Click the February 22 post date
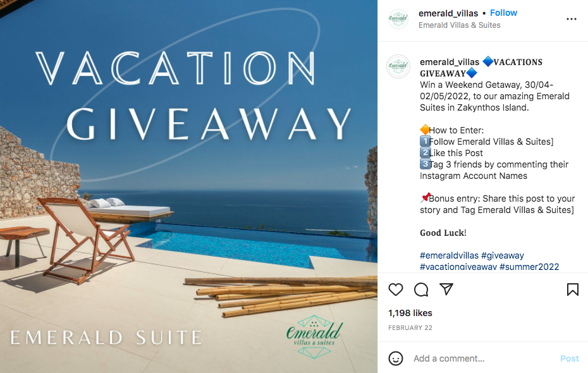 coord(410,327)
